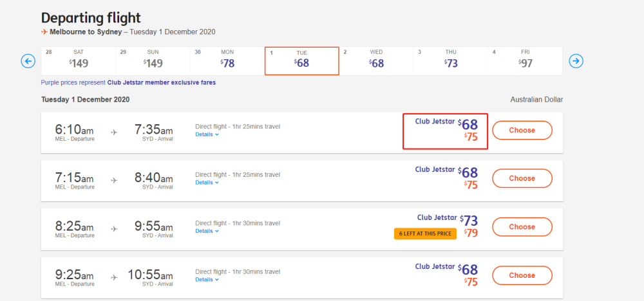Choose the 6:10am departing flight
This screenshot has height=301, width=644.
[522, 131]
